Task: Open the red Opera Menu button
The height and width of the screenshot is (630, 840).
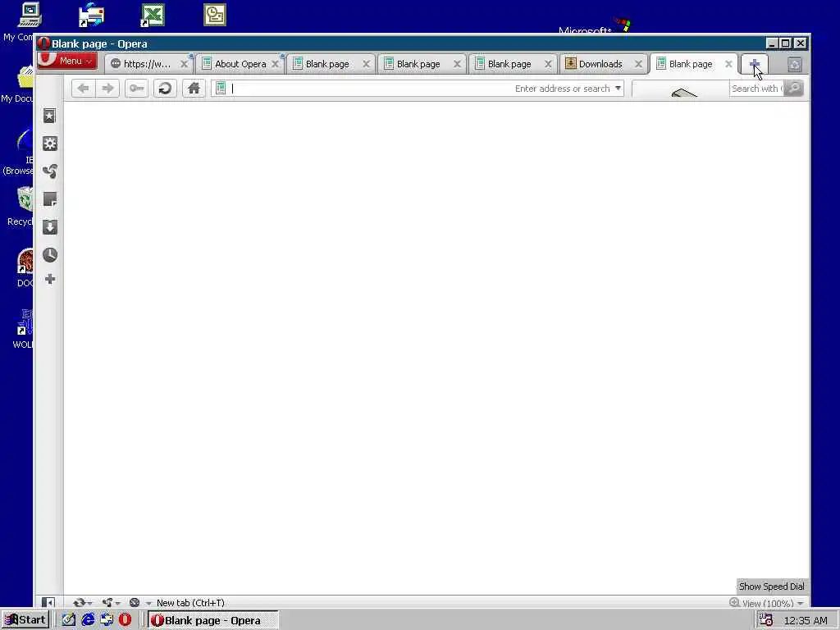Action: 69,61
